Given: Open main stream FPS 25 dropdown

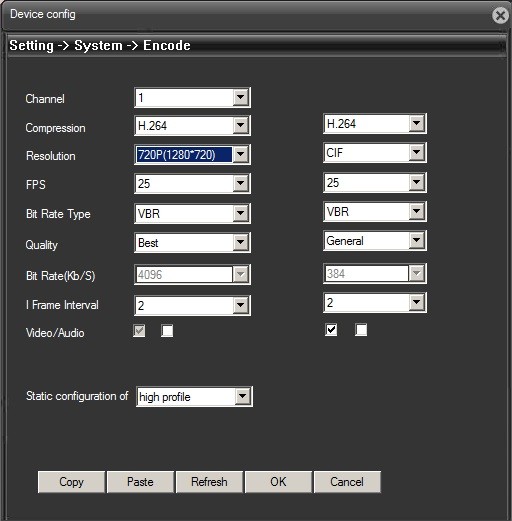Looking at the screenshot, I should pos(192,183).
